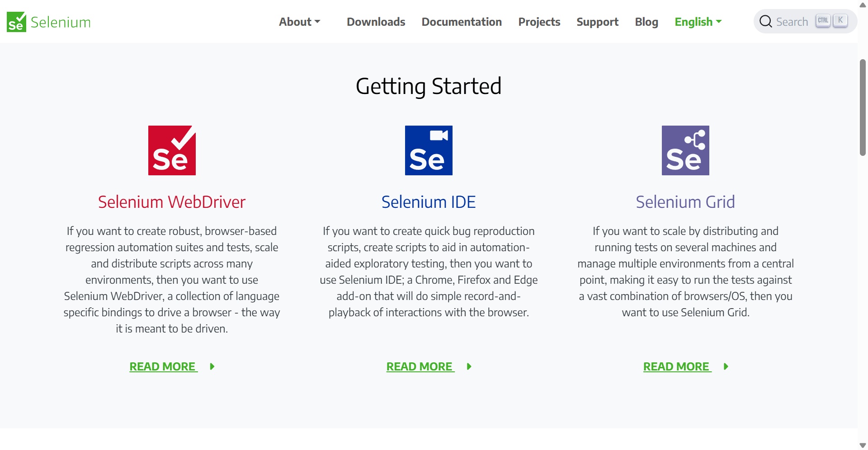The width and height of the screenshot is (868, 450).
Task: Visit the Blog page
Action: click(x=646, y=22)
